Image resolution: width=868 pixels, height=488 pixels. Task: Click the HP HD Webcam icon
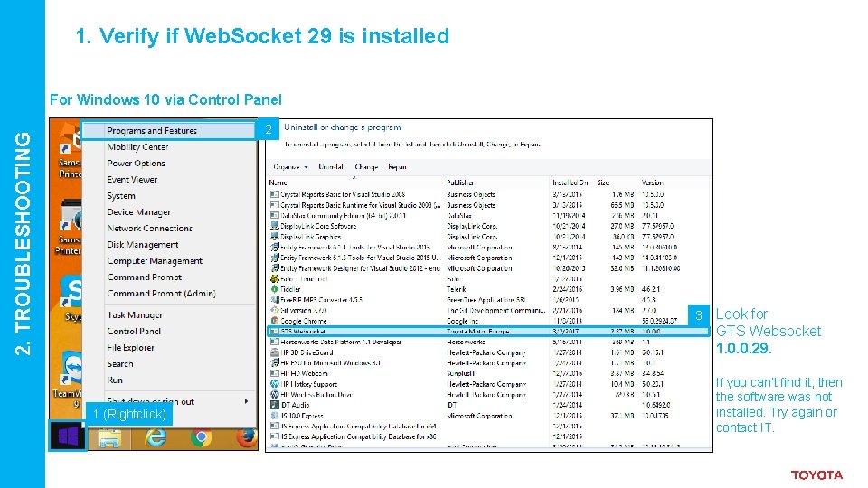(x=274, y=373)
